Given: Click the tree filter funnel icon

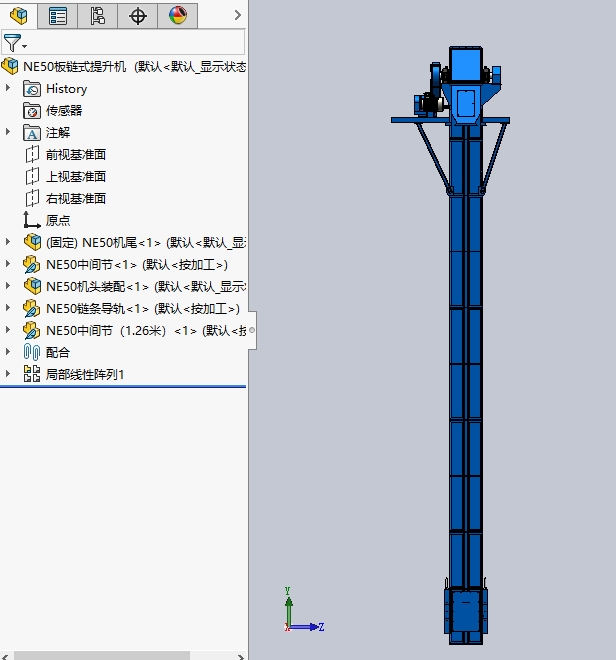Looking at the screenshot, I should (11, 43).
